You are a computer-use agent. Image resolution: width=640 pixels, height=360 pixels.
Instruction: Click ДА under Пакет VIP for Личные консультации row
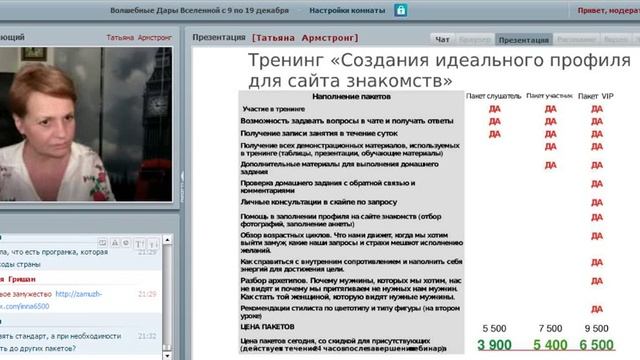pyautogui.click(x=596, y=202)
